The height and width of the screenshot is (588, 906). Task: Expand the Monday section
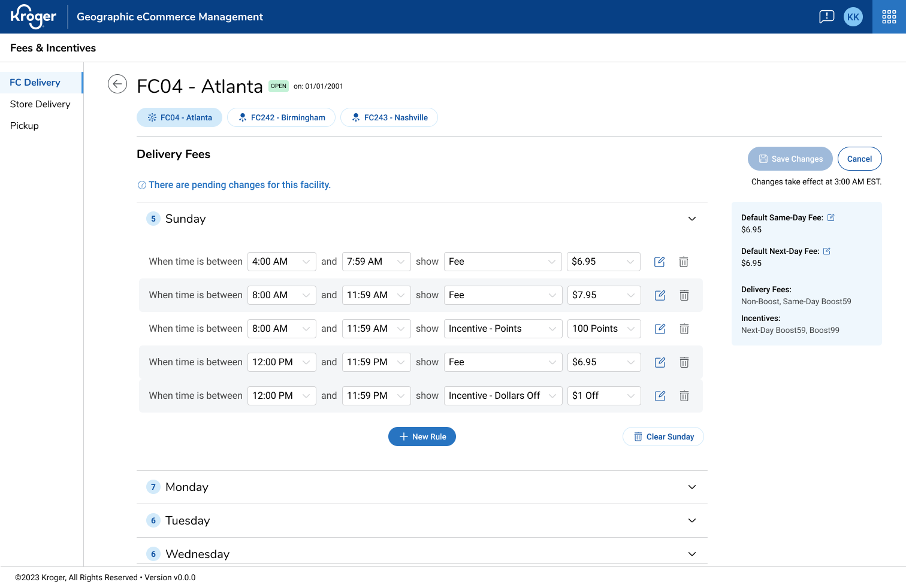691,487
